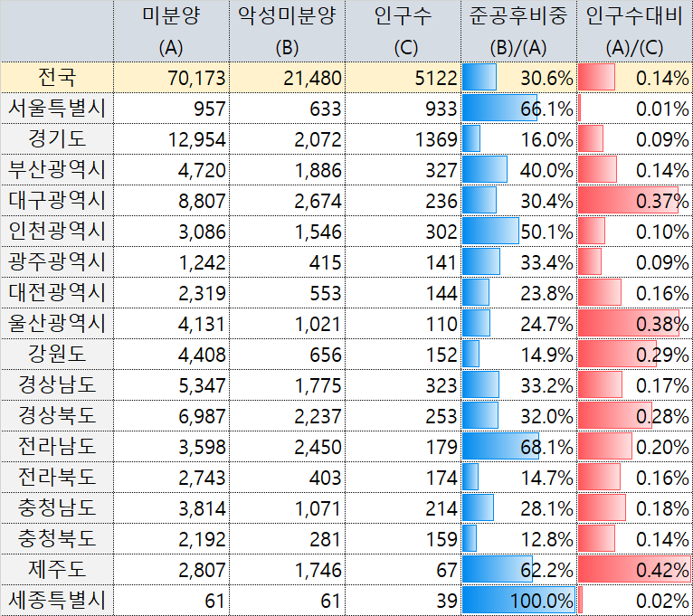This screenshot has height=616, width=693.
Task: Select the 인구수 (C) column header
Action: click(x=403, y=31)
